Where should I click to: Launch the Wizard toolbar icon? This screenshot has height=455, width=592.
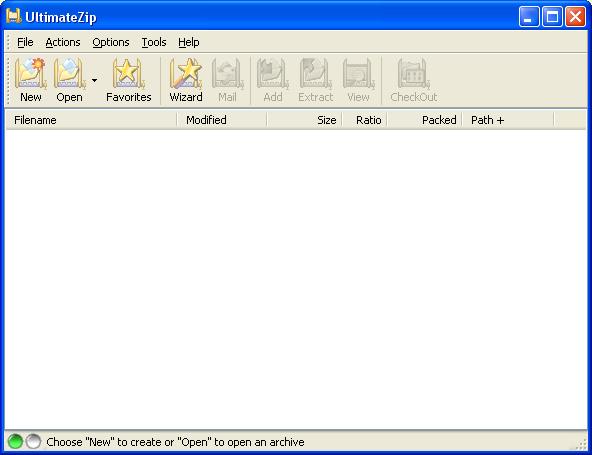tap(186, 73)
